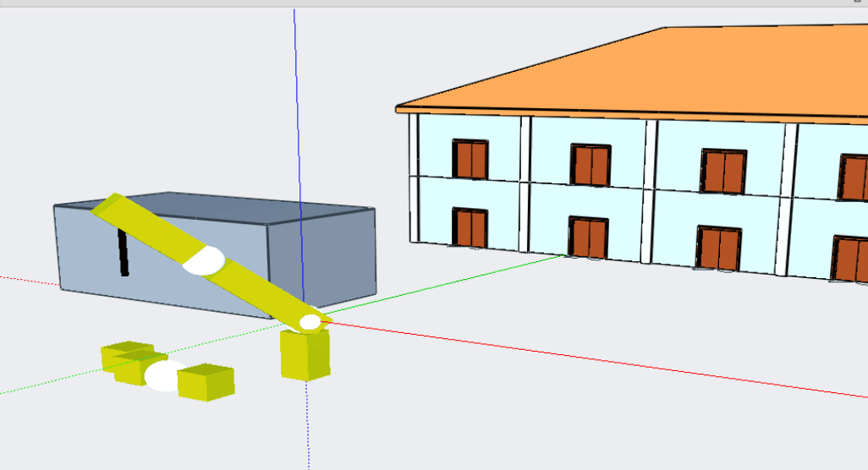Click the leftmost ground-floor brown window

pos(470,227)
